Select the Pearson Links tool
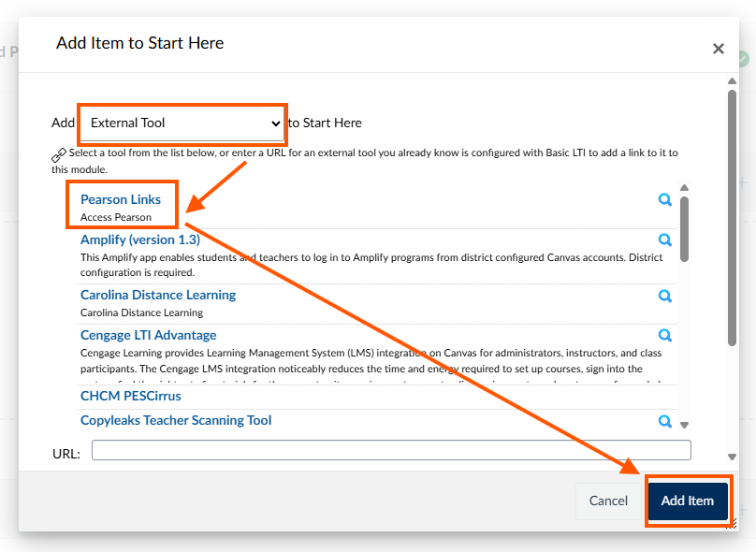756x552 pixels. [x=121, y=199]
